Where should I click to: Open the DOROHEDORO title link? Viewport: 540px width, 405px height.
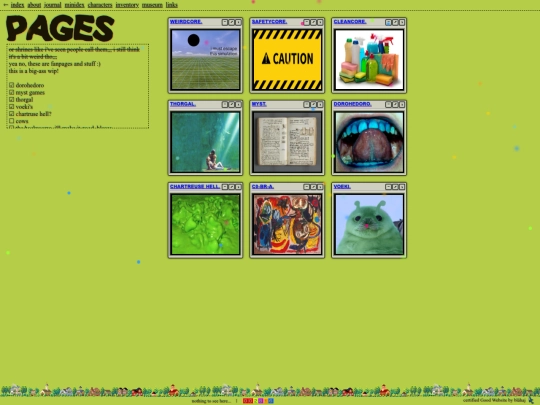click(x=352, y=104)
